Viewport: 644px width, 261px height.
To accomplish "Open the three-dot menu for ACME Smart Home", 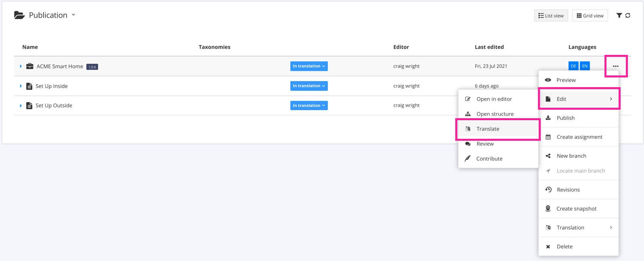I will pos(615,66).
